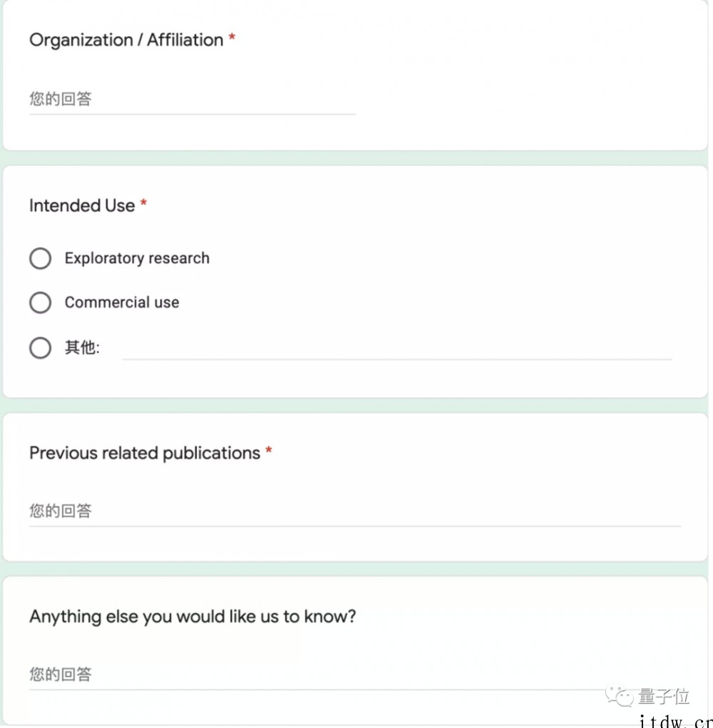Select the Exploratory research radio button
Image resolution: width=713 pixels, height=728 pixels.
click(41, 258)
